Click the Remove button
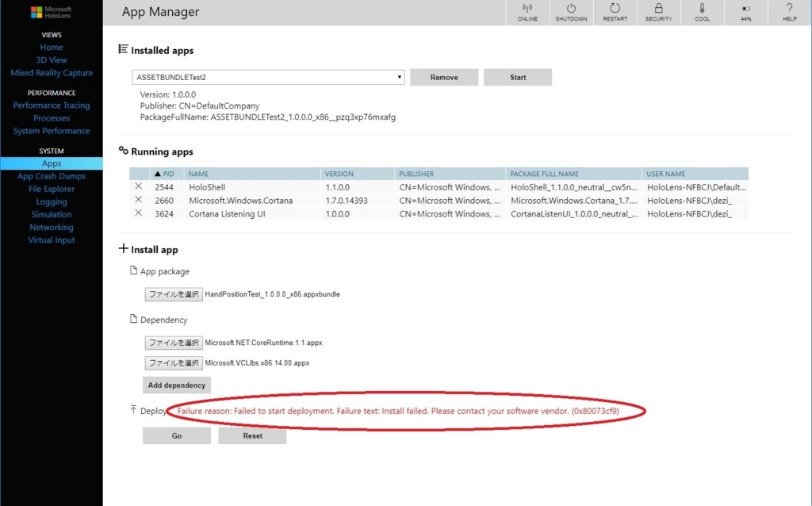The height and width of the screenshot is (506, 812). pyautogui.click(x=444, y=77)
